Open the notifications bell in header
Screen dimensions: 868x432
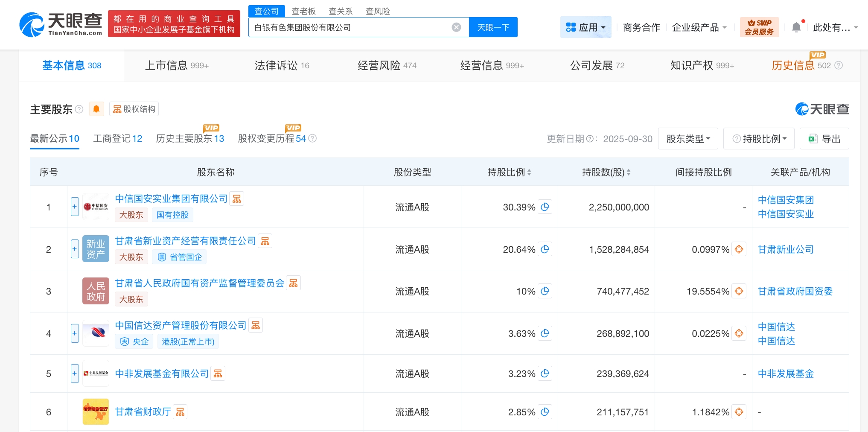796,27
